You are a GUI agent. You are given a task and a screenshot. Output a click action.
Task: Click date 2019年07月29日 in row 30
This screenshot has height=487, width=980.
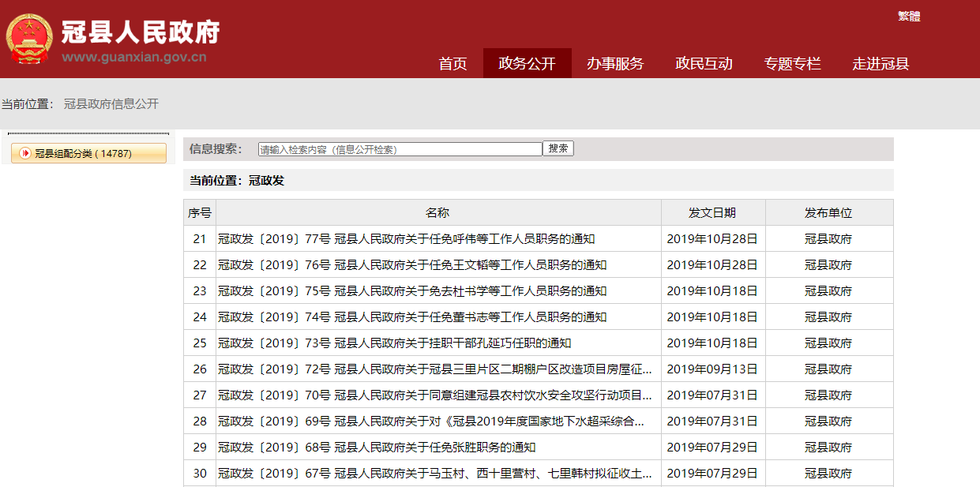pos(712,473)
